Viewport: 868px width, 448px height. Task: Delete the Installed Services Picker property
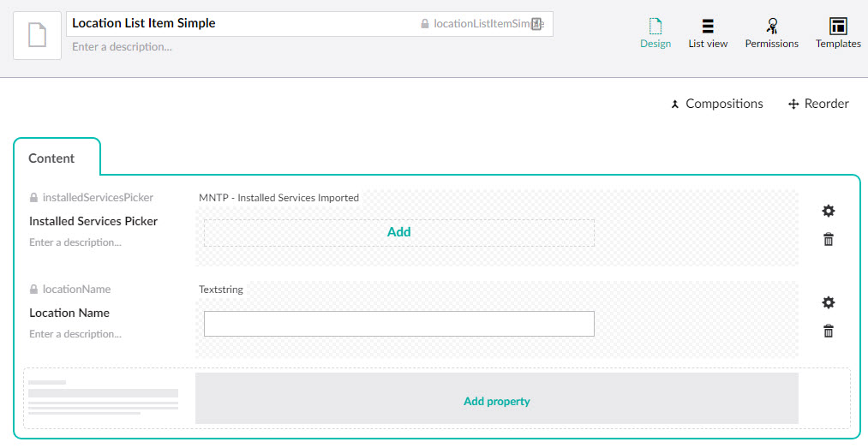pyautogui.click(x=828, y=240)
